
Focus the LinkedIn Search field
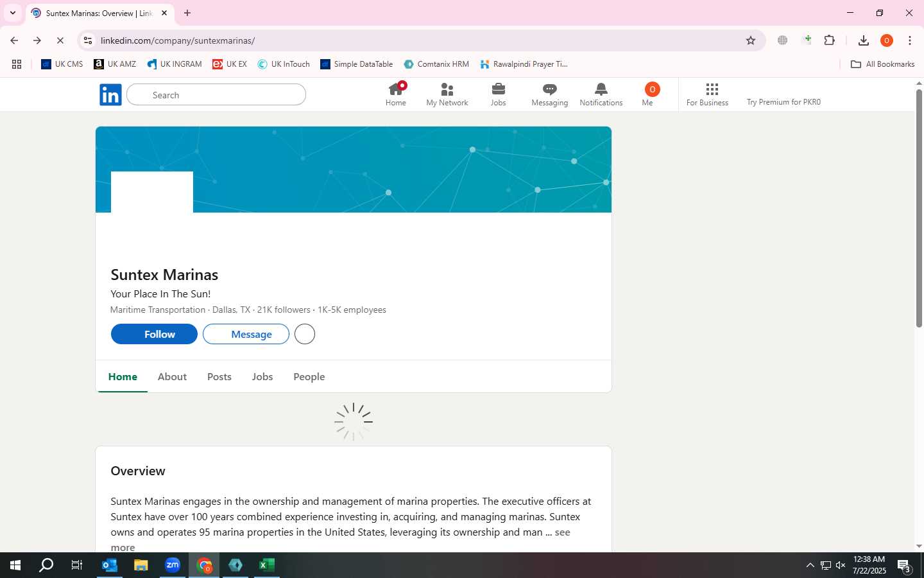coord(216,95)
